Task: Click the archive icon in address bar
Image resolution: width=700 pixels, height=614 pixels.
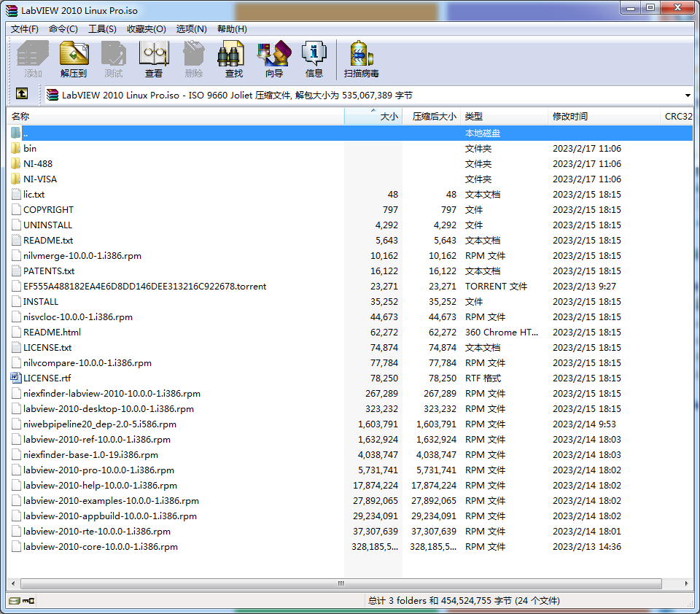Action: (x=52, y=95)
